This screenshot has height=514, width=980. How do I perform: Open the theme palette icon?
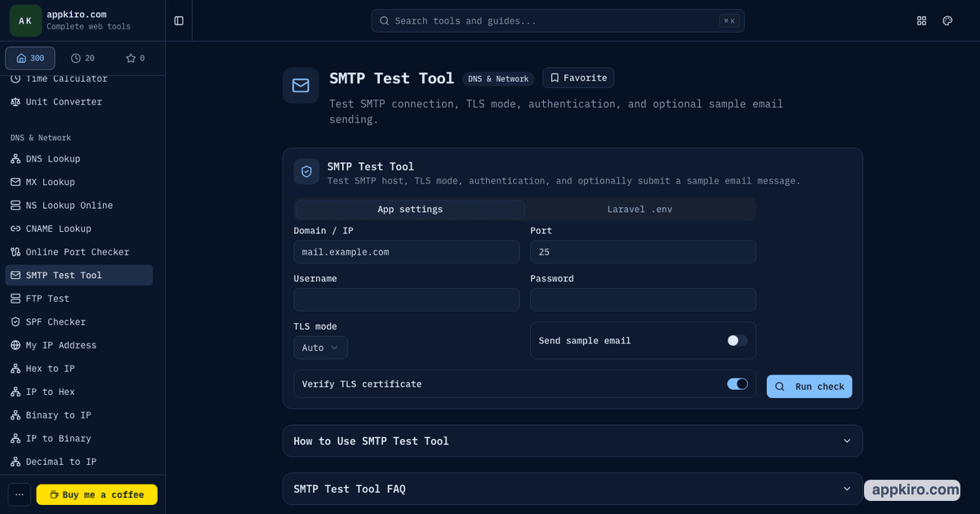click(x=947, y=20)
